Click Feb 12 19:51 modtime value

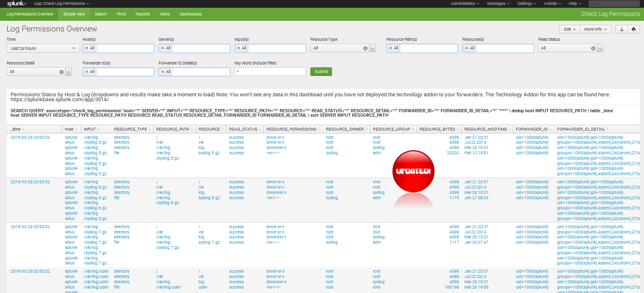pyautogui.click(x=476, y=153)
